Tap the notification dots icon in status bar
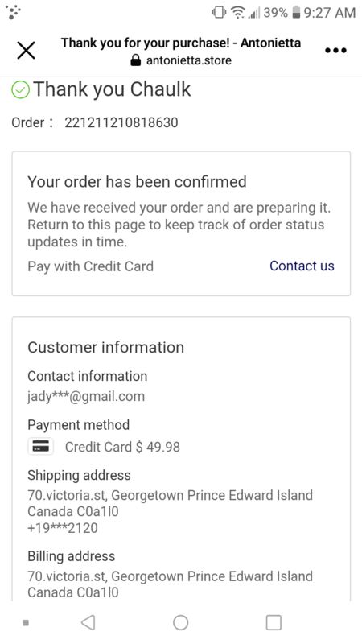The image size is (362, 644). (13, 12)
